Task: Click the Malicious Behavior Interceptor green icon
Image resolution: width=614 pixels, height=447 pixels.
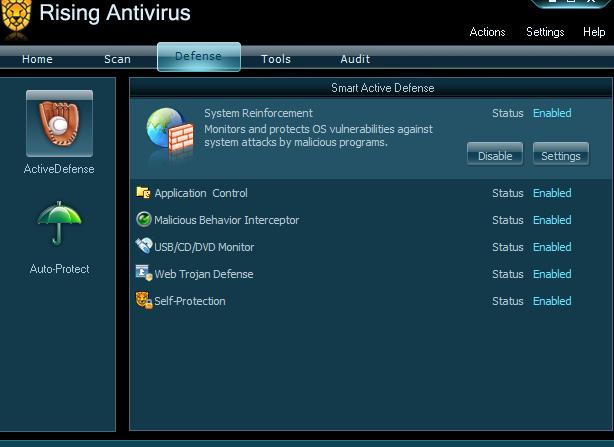Action: click(x=144, y=219)
